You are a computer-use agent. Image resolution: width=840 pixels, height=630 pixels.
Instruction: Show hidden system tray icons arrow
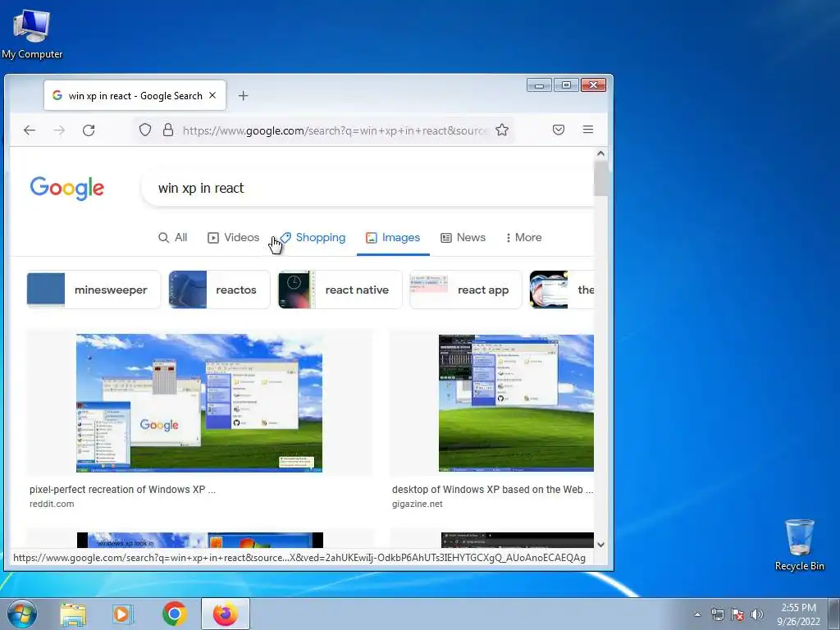coord(697,614)
